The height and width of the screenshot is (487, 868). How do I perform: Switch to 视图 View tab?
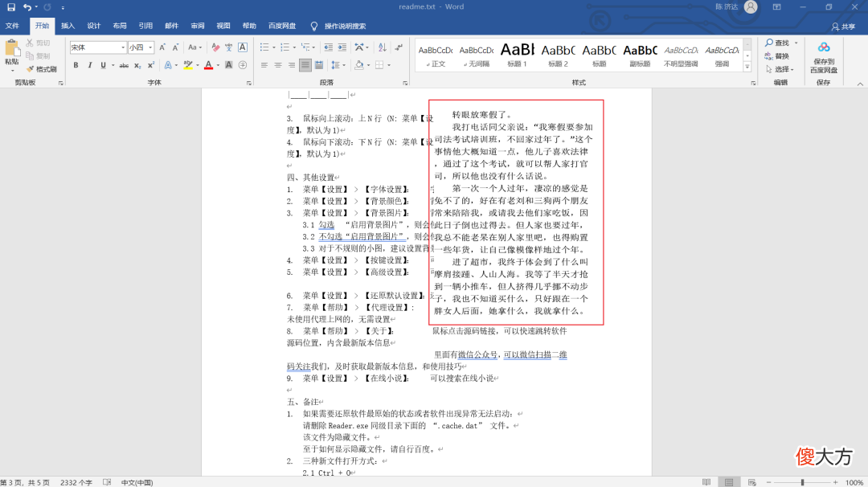coord(223,26)
